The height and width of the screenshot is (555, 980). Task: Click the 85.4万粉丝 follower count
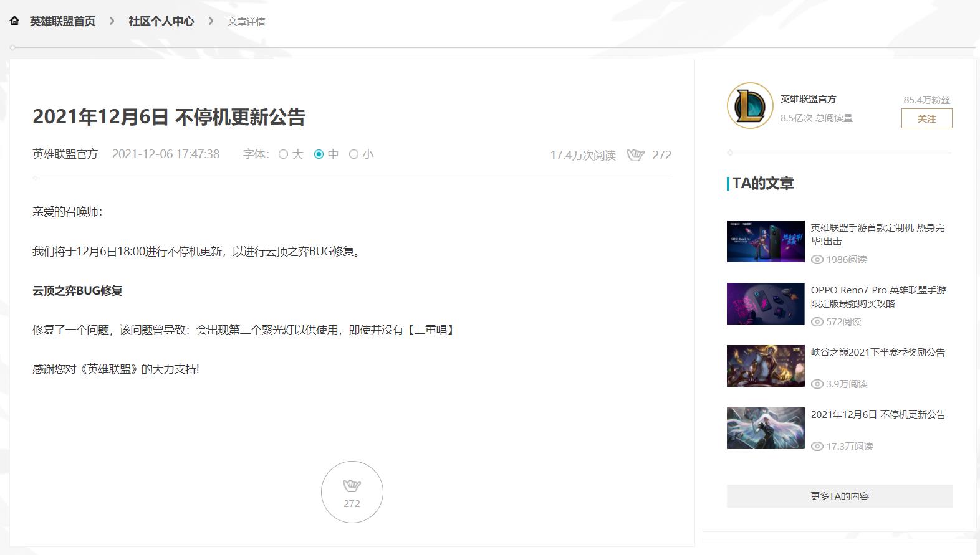[927, 100]
